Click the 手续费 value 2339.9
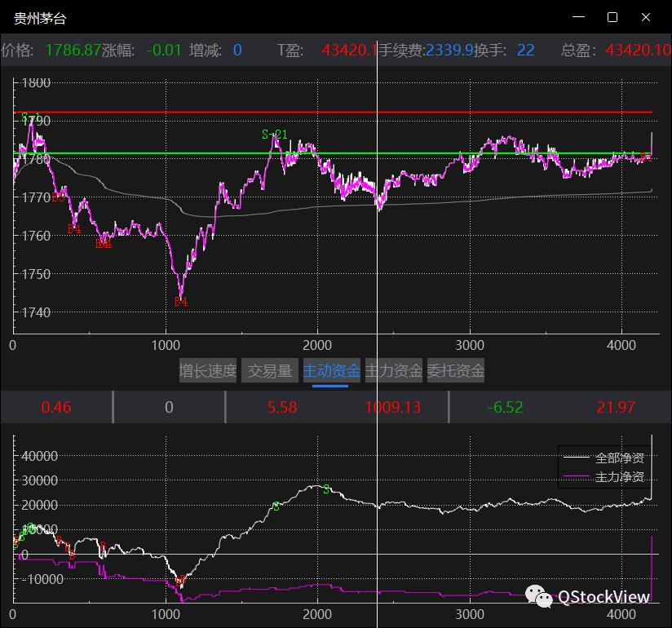The width and height of the screenshot is (672, 628). pyautogui.click(x=449, y=51)
